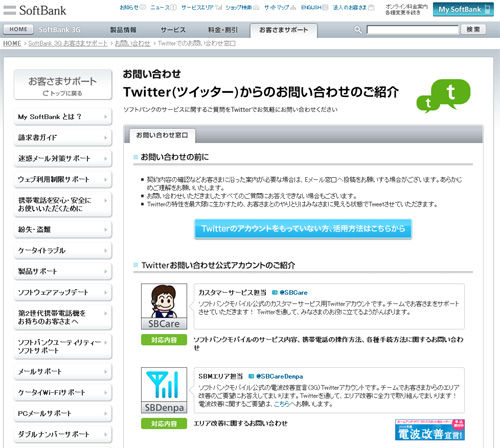
Task: Click Twitter bird icon next to @SBCareDenpa
Action: [251, 376]
